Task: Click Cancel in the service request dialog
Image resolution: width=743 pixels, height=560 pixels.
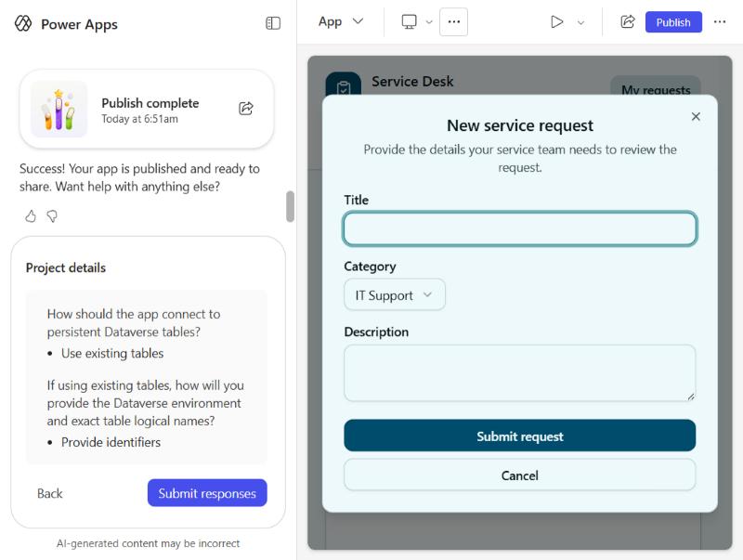Action: point(520,475)
